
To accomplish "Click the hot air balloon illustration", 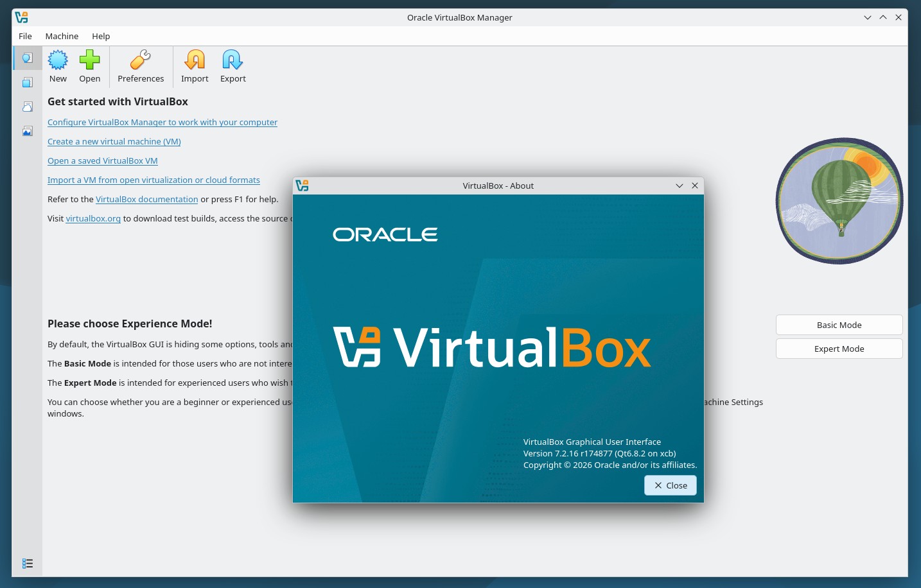I will click(839, 200).
